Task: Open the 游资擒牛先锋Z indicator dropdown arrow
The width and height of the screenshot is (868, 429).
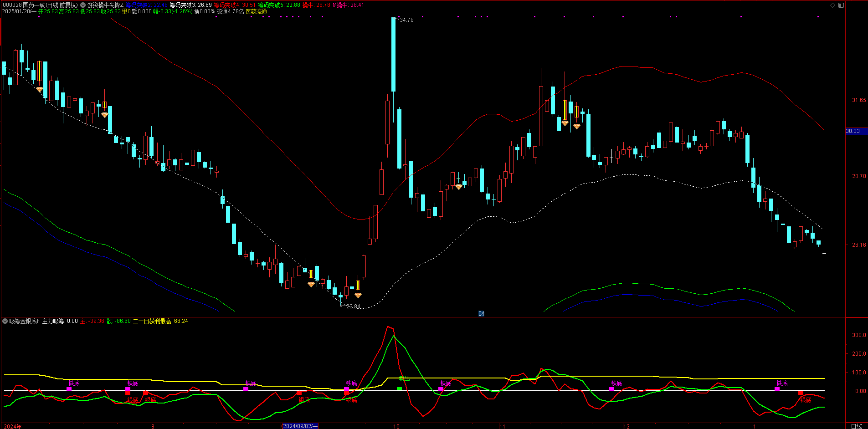Action: point(83,5)
